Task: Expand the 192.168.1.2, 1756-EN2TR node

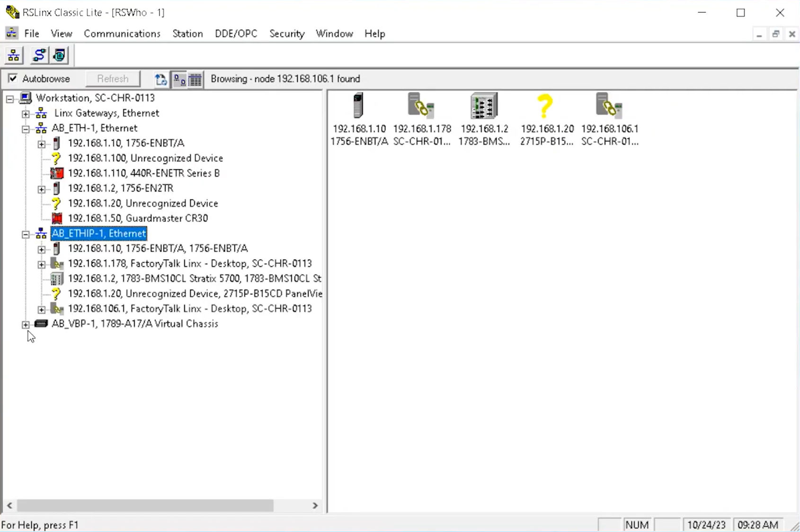Action: coord(42,189)
